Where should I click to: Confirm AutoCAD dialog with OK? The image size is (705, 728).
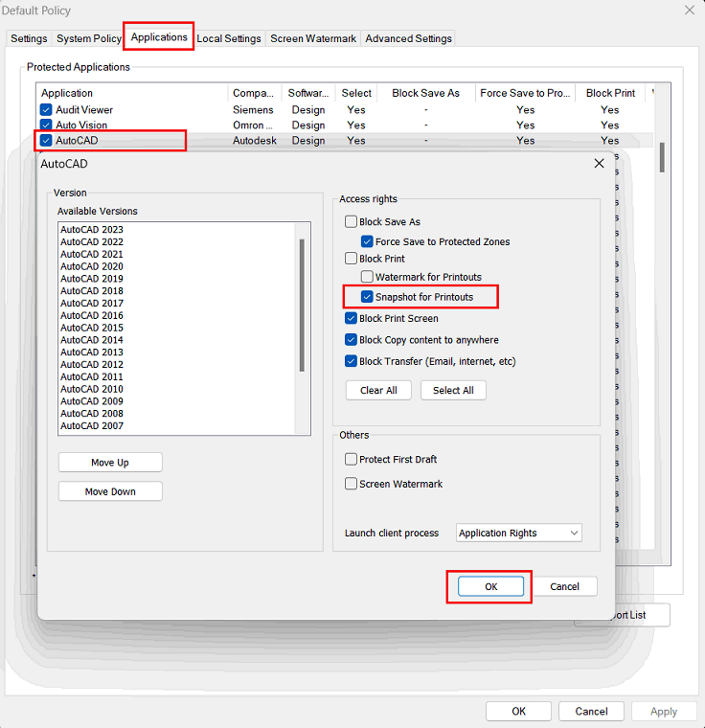point(490,586)
